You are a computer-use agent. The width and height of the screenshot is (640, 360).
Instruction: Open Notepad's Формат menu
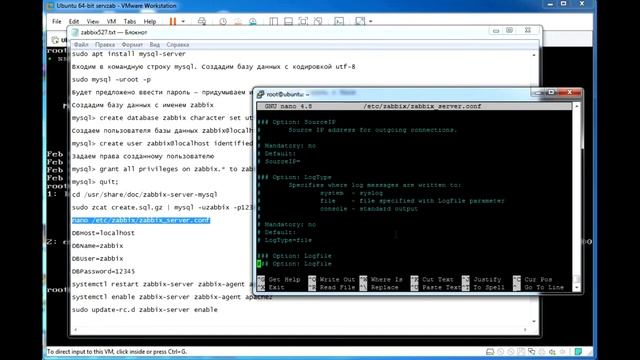(132, 44)
